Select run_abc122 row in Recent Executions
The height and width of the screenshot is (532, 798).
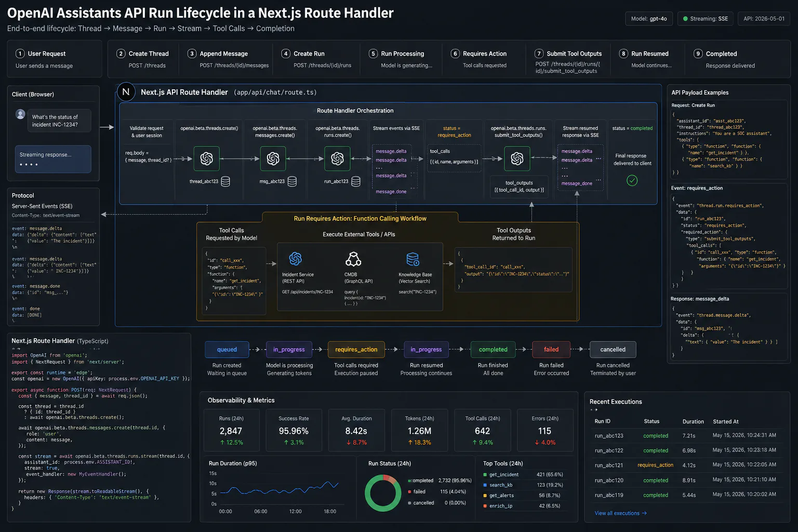point(686,450)
